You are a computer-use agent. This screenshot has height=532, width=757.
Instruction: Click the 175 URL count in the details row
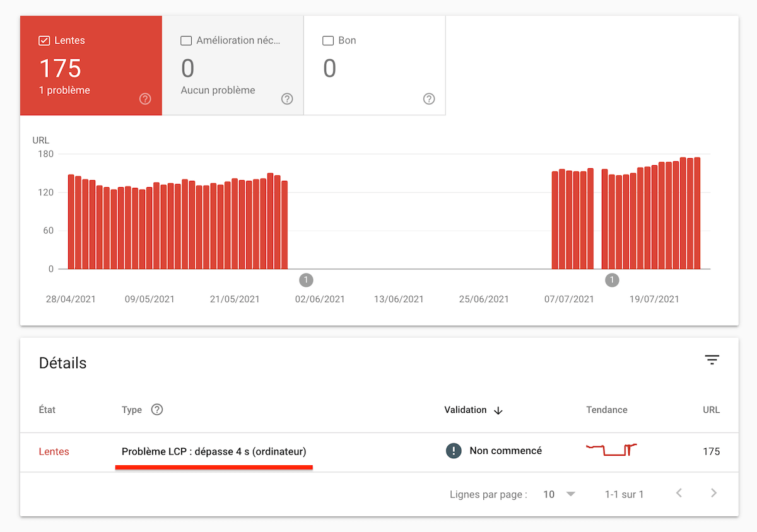(711, 451)
